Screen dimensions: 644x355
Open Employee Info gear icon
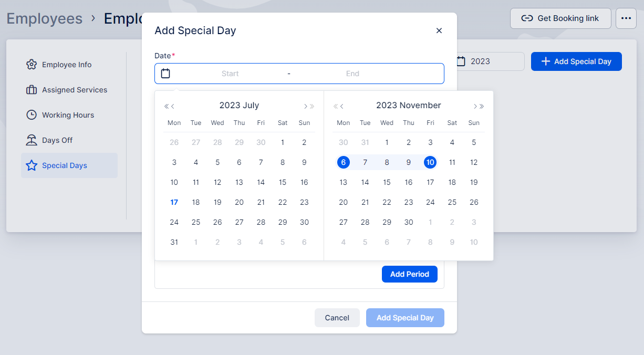pos(32,65)
